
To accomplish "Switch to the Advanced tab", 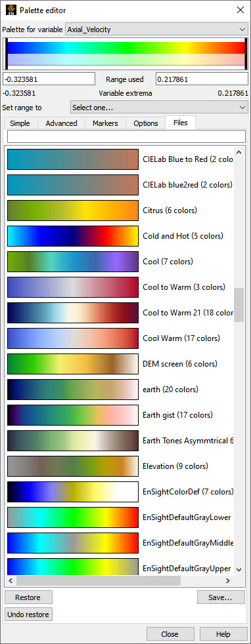I will [61, 123].
